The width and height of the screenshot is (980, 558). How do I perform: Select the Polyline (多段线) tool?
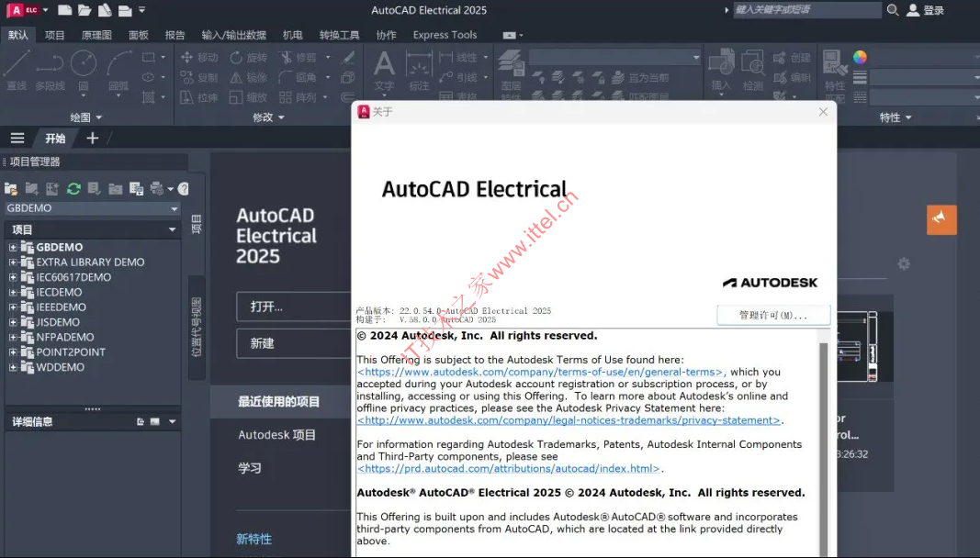[50, 71]
